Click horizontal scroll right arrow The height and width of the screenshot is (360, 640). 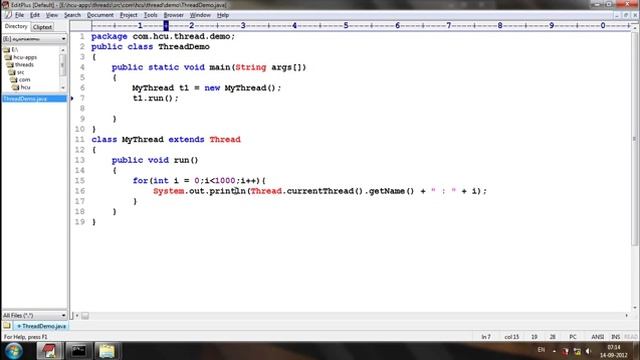[x=627, y=316]
